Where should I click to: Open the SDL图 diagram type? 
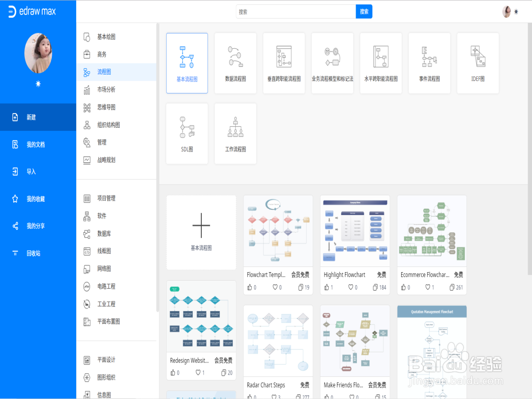pyautogui.click(x=187, y=133)
